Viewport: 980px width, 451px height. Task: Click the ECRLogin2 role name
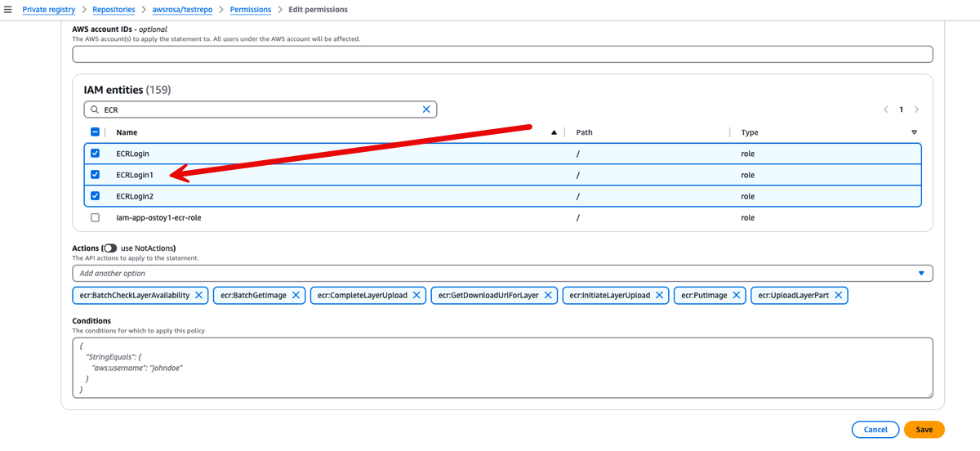[135, 196]
